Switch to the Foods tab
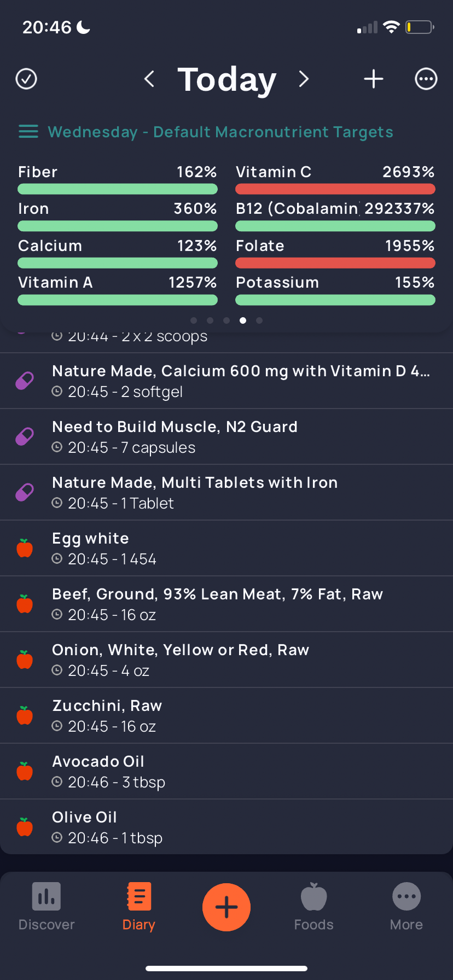 pyautogui.click(x=314, y=907)
